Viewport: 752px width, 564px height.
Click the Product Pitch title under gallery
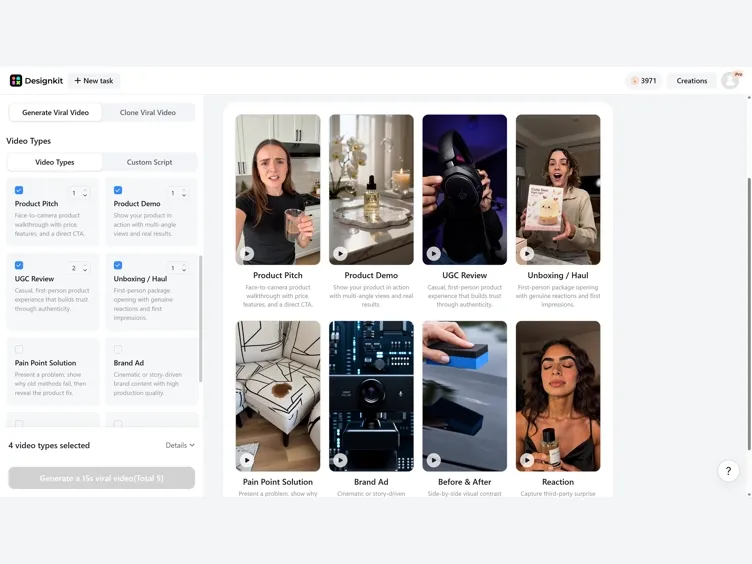point(278,275)
